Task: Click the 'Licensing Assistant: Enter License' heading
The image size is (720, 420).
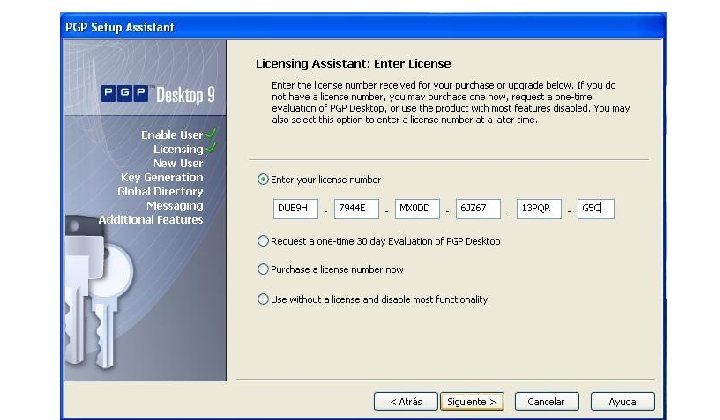Action: pyautogui.click(x=354, y=64)
